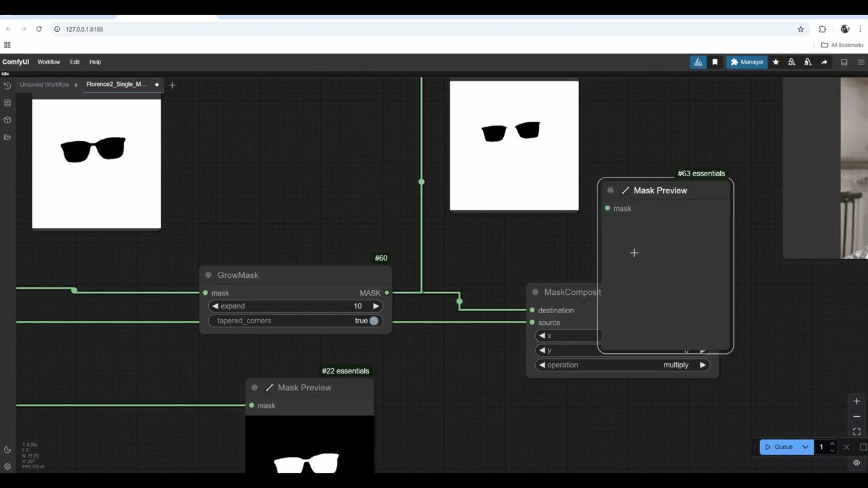The image size is (868, 488).
Task: Collapse the GrowMask node via its dot
Action: click(x=208, y=275)
